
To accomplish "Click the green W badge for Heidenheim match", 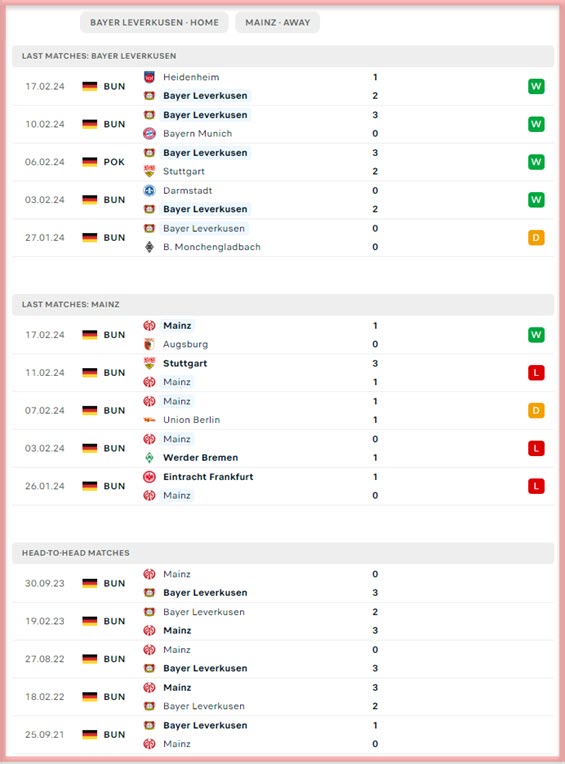I will pyautogui.click(x=536, y=86).
